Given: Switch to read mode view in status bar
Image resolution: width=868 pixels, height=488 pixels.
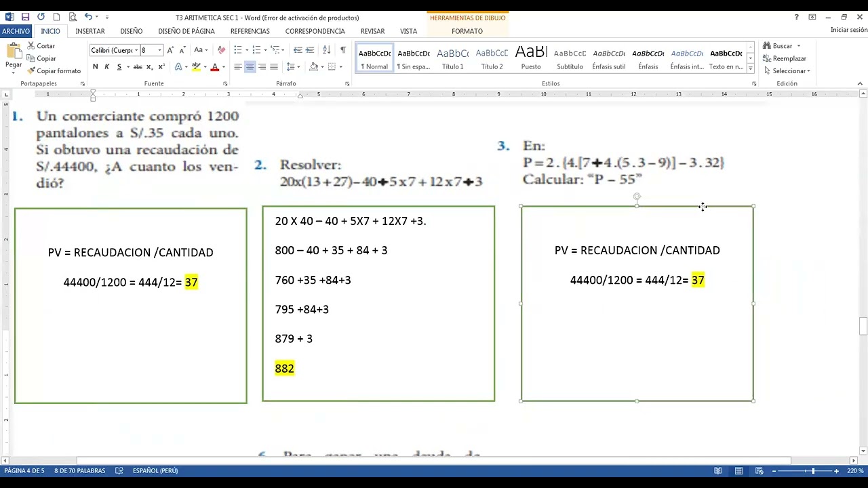Looking at the screenshot, I should pyautogui.click(x=718, y=470).
